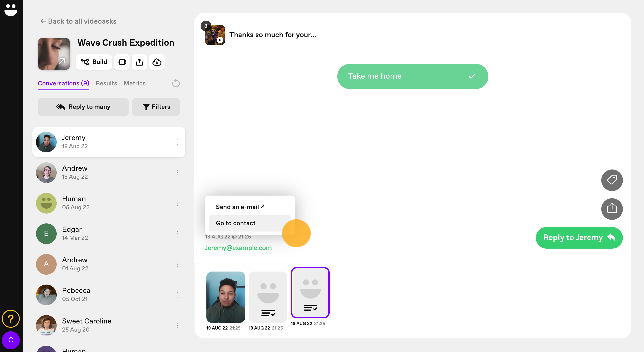Open options menu for Andrew 01 Aug 22
The height and width of the screenshot is (352, 644).
point(177,264)
